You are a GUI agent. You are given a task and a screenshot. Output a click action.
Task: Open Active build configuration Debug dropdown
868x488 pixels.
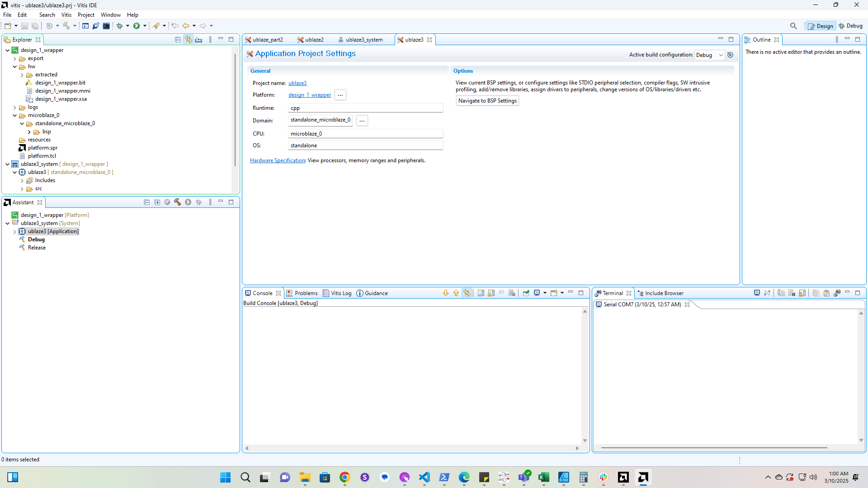tap(709, 55)
